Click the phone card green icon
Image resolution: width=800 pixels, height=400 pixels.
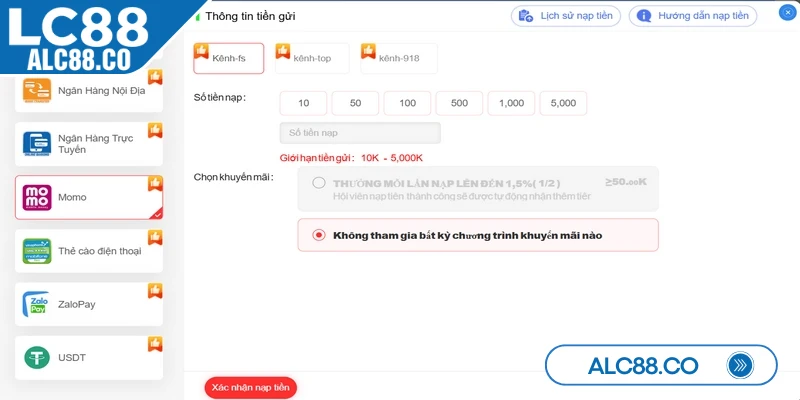point(37,251)
